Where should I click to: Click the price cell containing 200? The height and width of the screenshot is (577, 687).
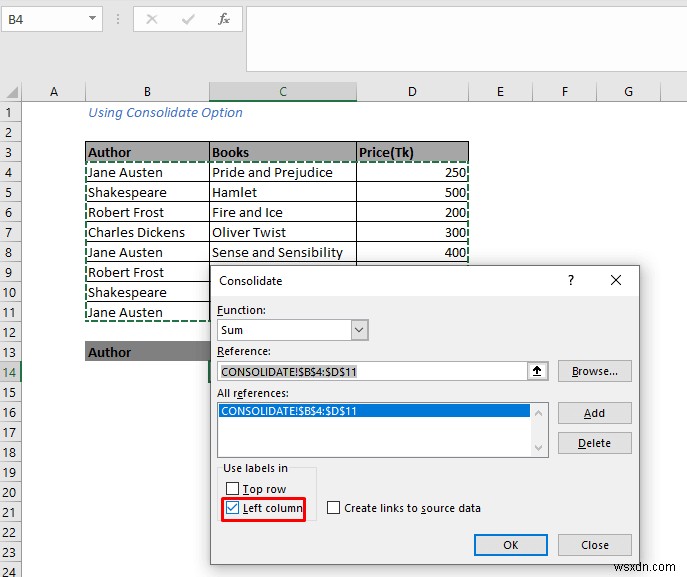412,212
